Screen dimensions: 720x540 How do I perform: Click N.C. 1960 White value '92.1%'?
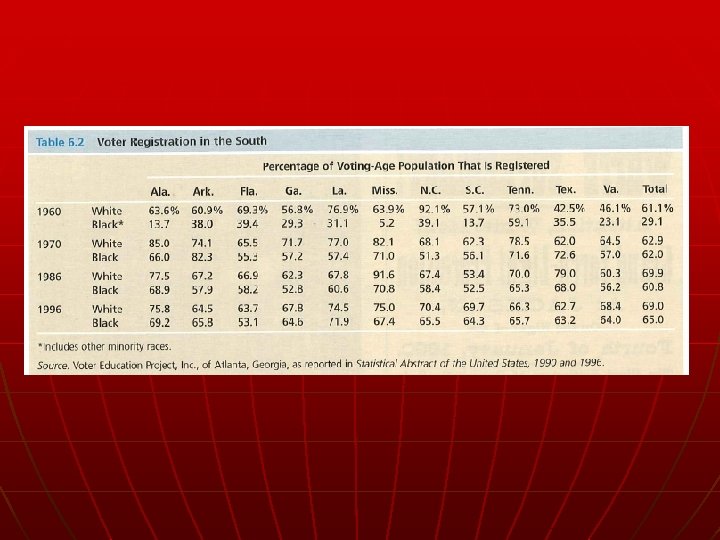point(434,209)
